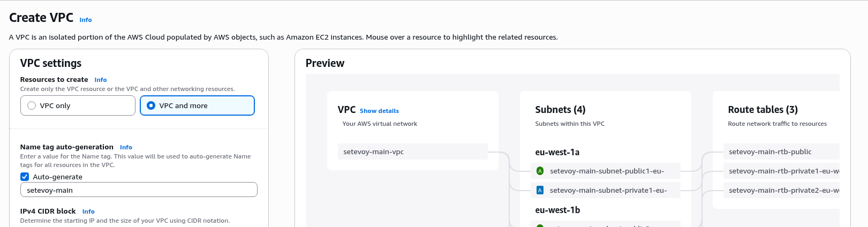The width and height of the screenshot is (868, 227).
Task: Focus the name tag field containing setevoy-main
Action: [x=139, y=190]
